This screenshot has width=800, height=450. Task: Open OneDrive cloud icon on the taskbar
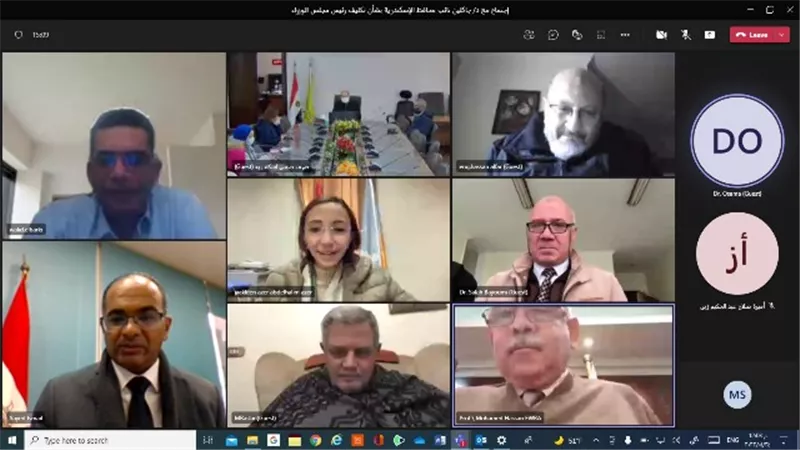pyautogui.click(x=419, y=440)
